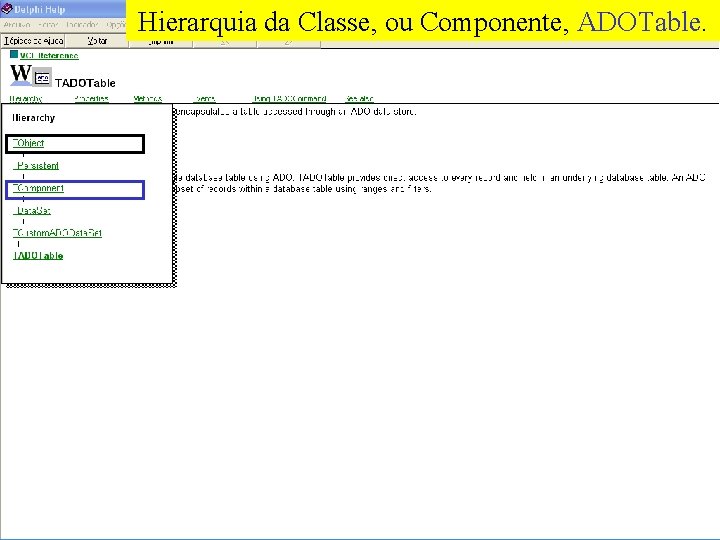This screenshot has height=540, width=720.
Task: Click the Tópicos da Ajuda button
Action: click(x=33, y=41)
